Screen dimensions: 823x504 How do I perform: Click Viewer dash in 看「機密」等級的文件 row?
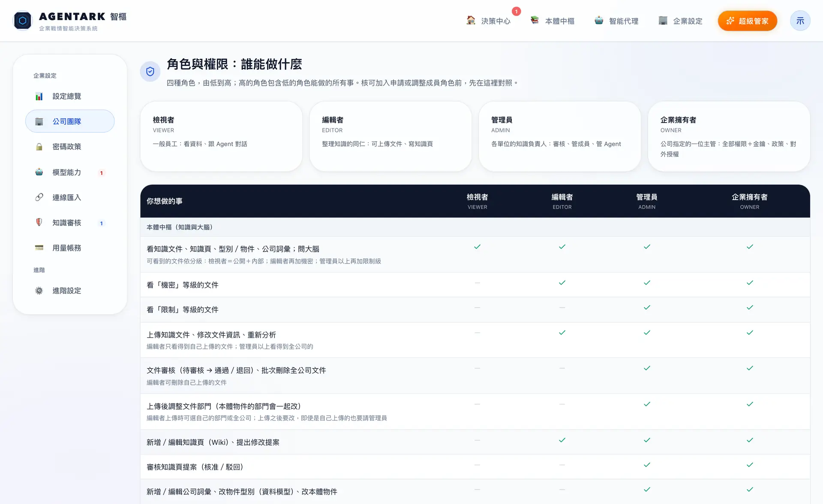(x=477, y=283)
